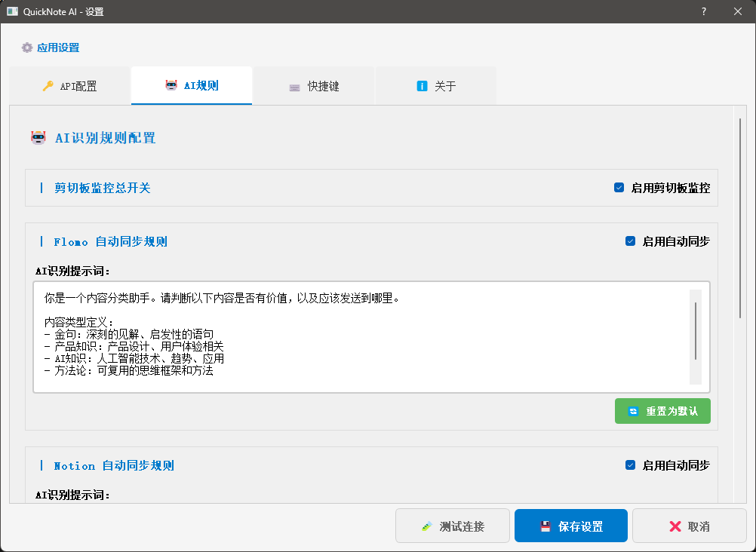Viewport: 756px width, 552px height.
Task: Switch to the API配置 tab
Action: tap(70, 86)
